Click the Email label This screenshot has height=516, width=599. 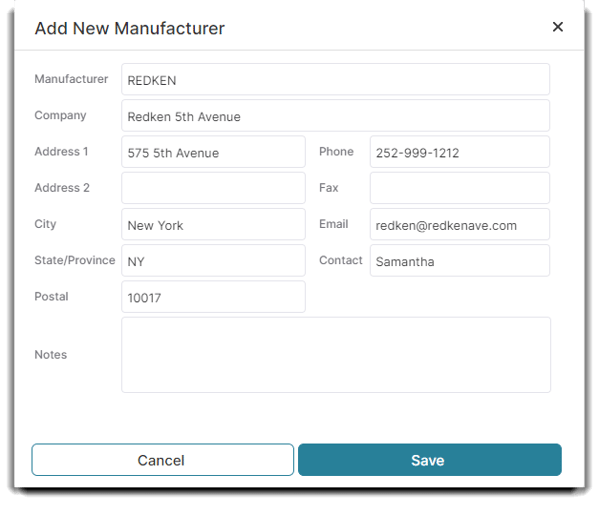click(x=333, y=224)
